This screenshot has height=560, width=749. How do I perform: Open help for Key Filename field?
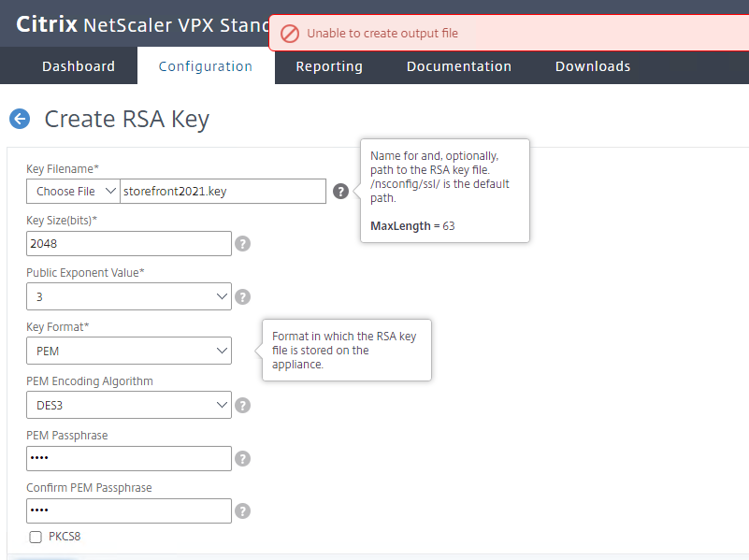340,191
